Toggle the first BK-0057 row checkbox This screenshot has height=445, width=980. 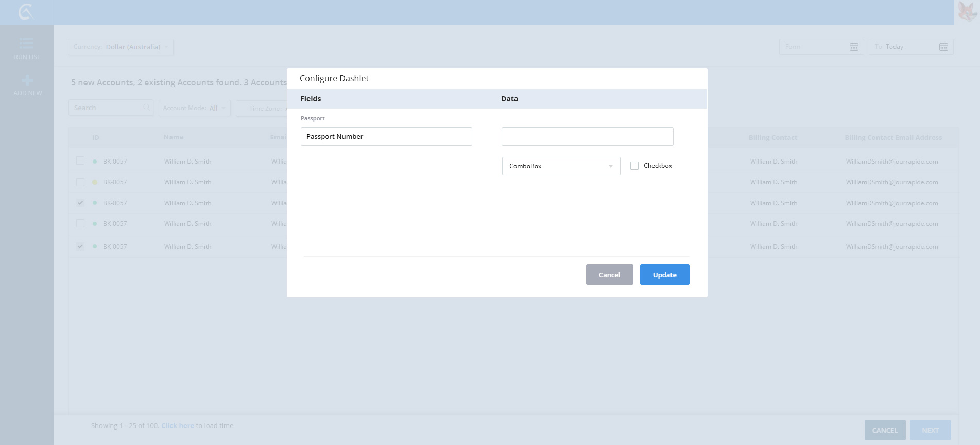point(80,161)
